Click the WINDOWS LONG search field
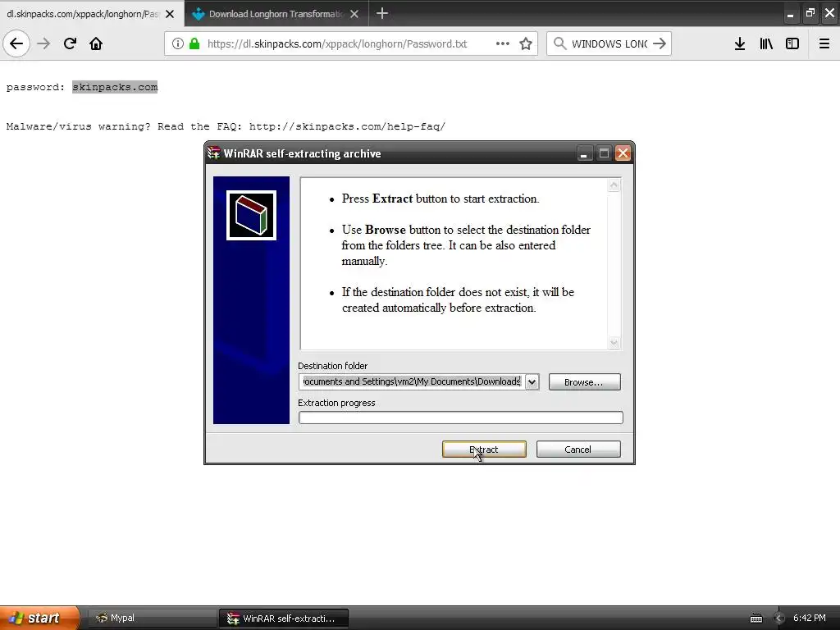The width and height of the screenshot is (840, 630). tap(609, 44)
